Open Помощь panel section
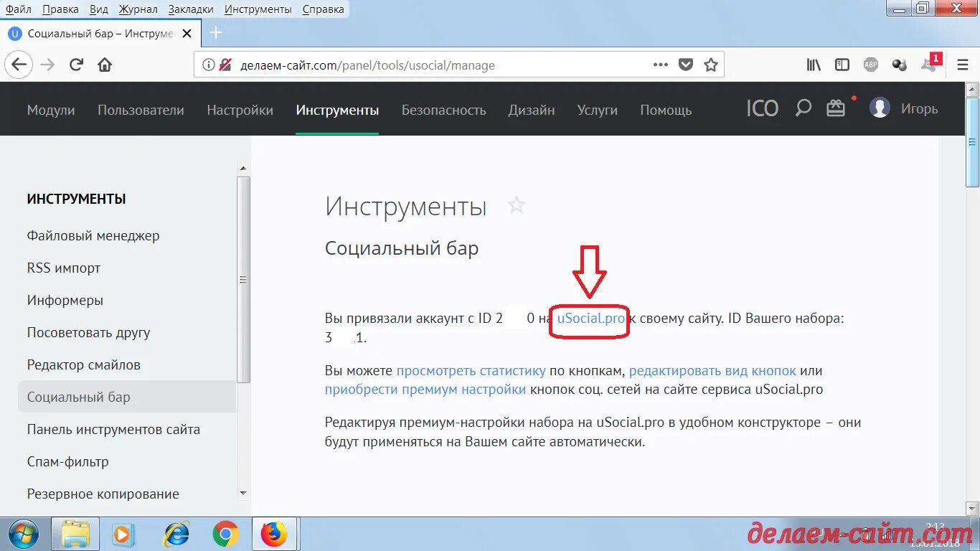The image size is (980, 551). 666,110
